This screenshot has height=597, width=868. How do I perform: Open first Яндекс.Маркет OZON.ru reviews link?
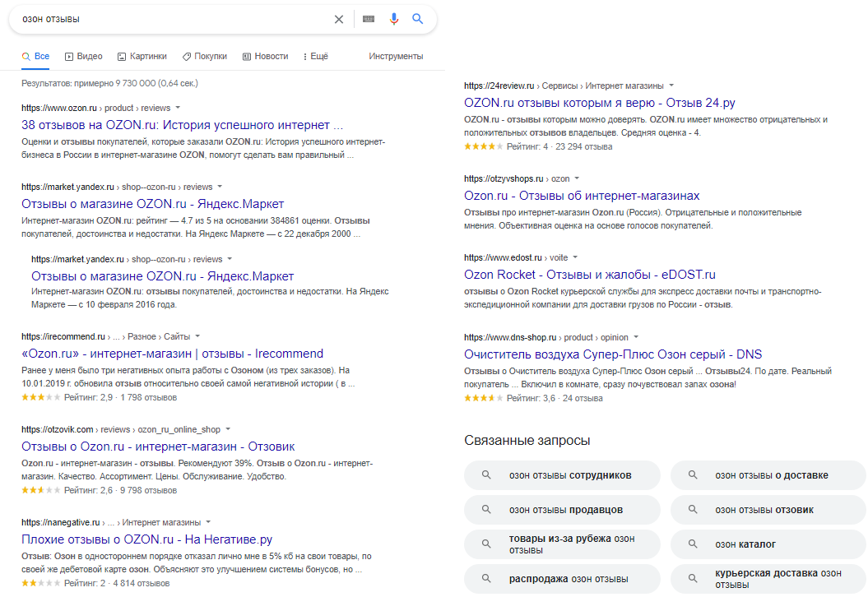point(153,204)
